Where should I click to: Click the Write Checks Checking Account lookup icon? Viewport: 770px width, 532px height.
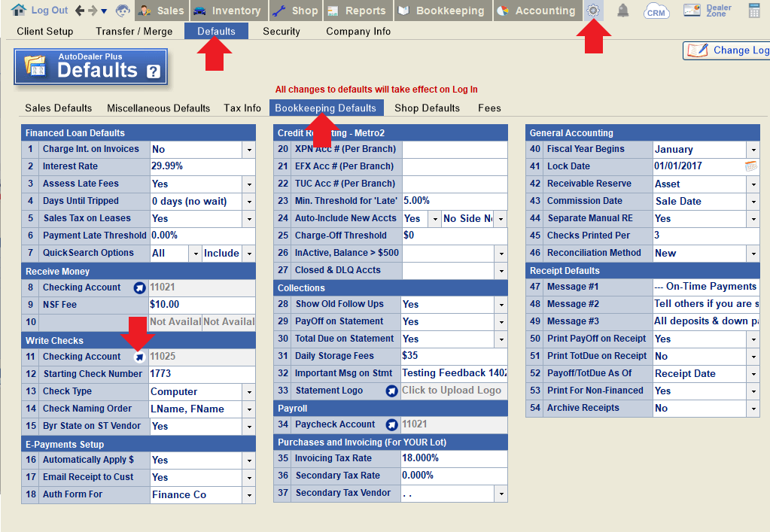[139, 357]
